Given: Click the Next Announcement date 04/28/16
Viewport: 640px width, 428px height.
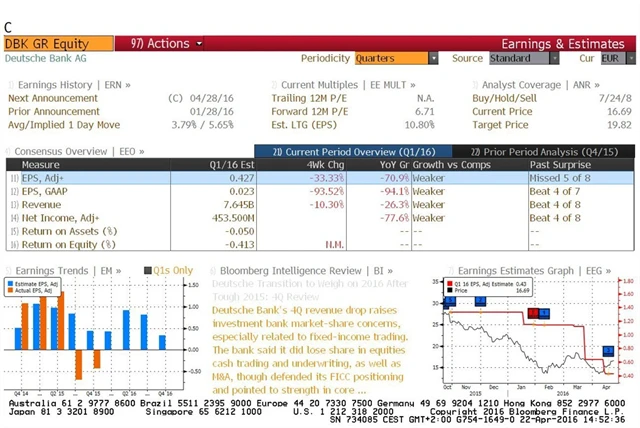Looking at the screenshot, I should click(211, 98).
